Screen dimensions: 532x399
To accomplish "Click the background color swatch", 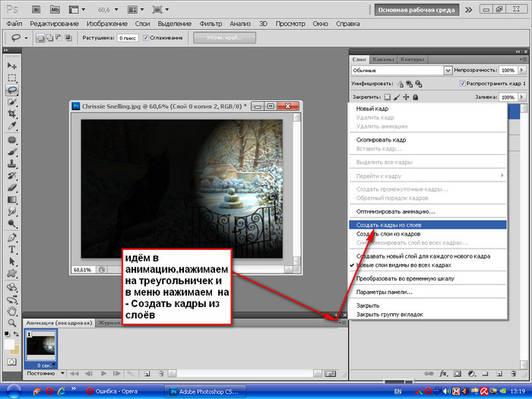I will coord(16,350).
